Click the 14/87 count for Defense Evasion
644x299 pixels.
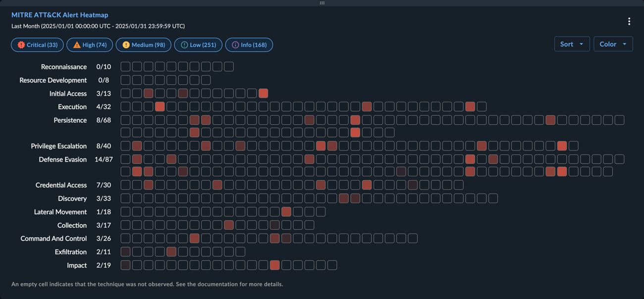[104, 159]
